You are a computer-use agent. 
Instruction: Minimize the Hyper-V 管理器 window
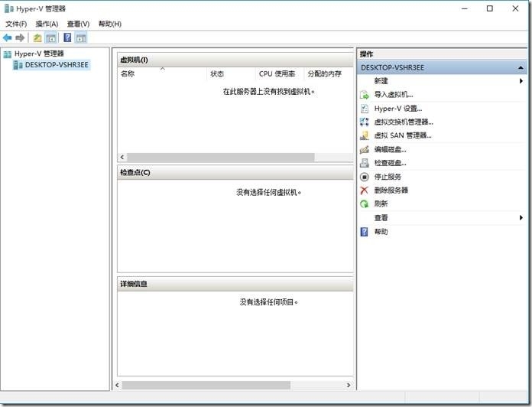[465, 8]
